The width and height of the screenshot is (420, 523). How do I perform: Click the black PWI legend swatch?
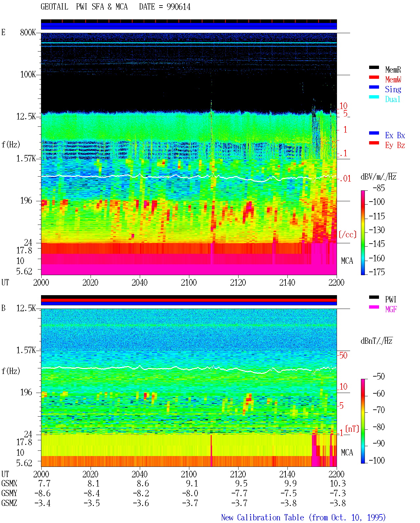(374, 297)
